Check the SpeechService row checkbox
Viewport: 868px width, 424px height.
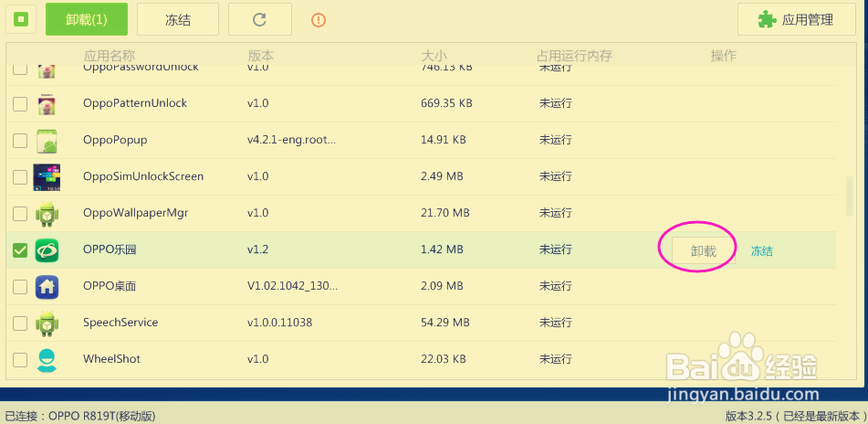(20, 323)
